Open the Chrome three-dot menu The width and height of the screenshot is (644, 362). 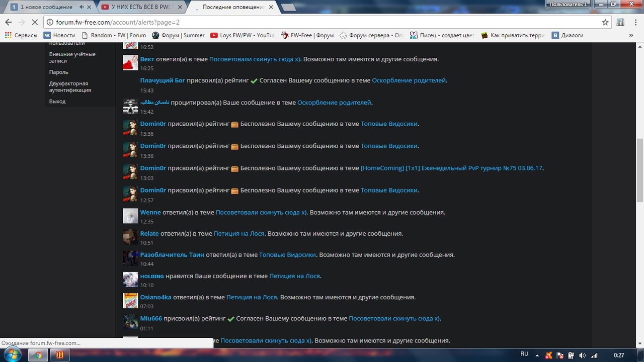click(x=634, y=22)
